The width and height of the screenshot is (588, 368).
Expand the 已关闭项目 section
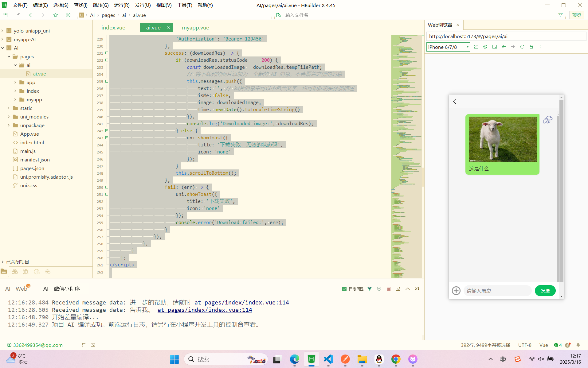pos(2,262)
